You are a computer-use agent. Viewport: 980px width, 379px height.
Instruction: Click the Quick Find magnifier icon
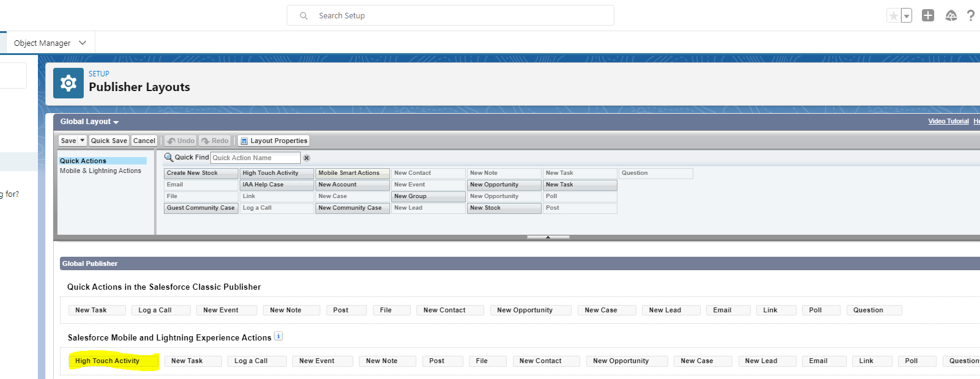click(169, 158)
